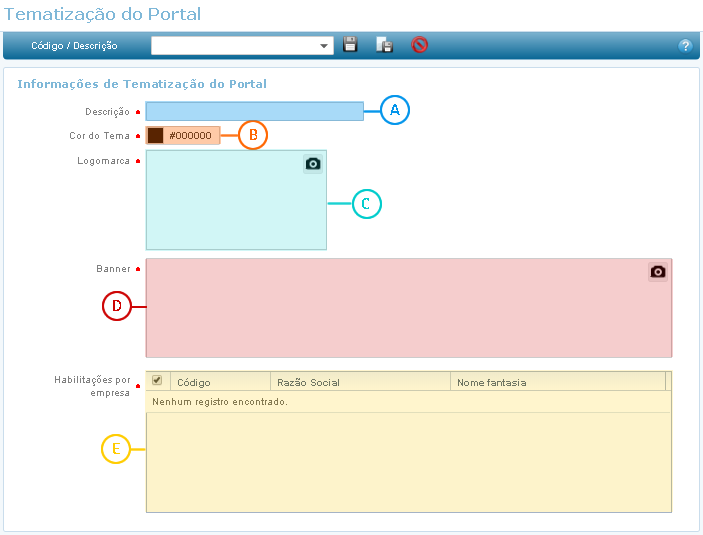Toggle the select-all checkbox in table header
Viewport: 703px width, 535px height.
tap(157, 381)
